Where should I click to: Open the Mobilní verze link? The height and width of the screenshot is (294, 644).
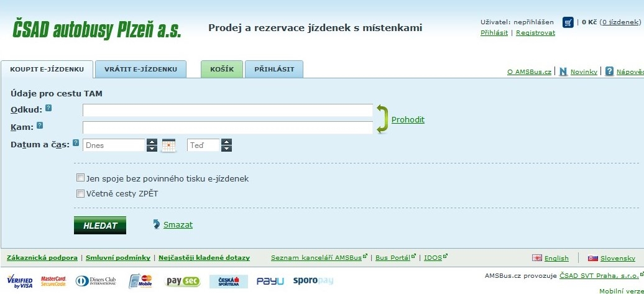[x=622, y=291]
